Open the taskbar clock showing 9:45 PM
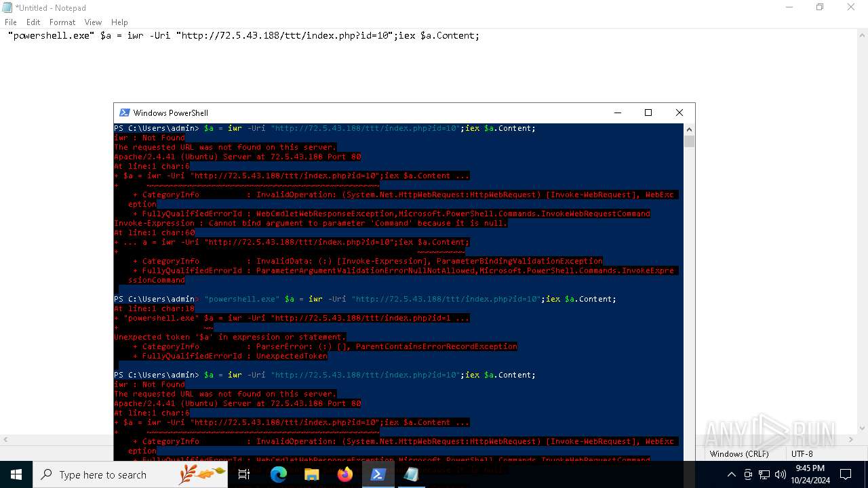Viewport: 868px width, 488px height. click(810, 474)
